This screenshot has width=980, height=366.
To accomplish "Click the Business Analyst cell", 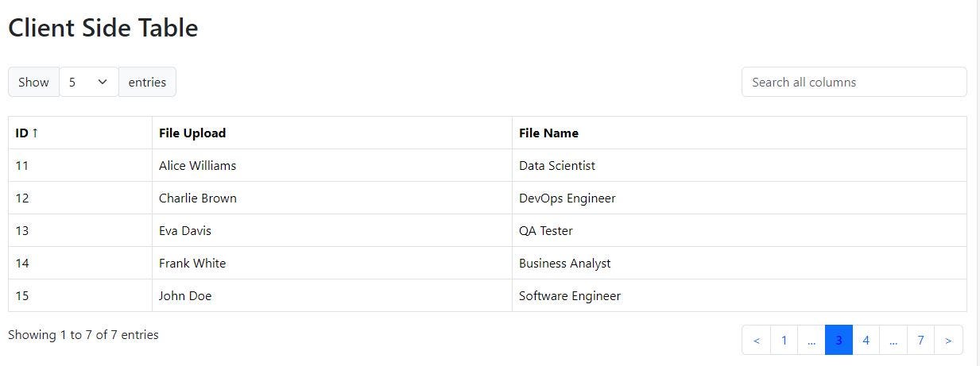I will [565, 264].
